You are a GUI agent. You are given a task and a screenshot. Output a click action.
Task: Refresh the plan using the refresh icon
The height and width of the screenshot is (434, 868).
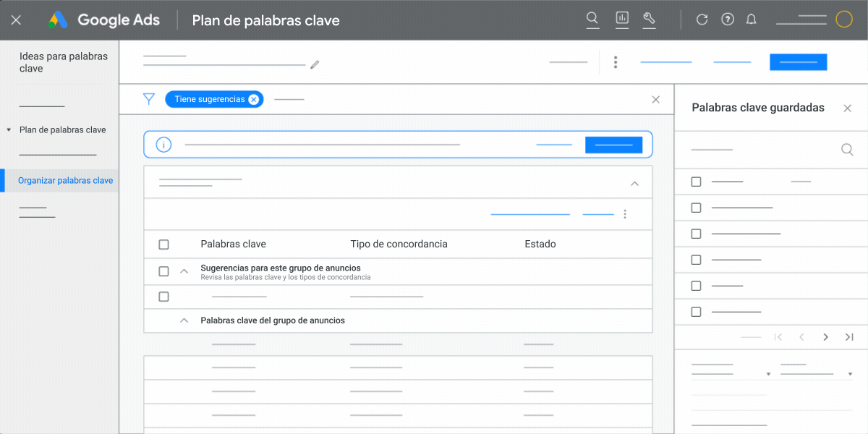pos(702,20)
